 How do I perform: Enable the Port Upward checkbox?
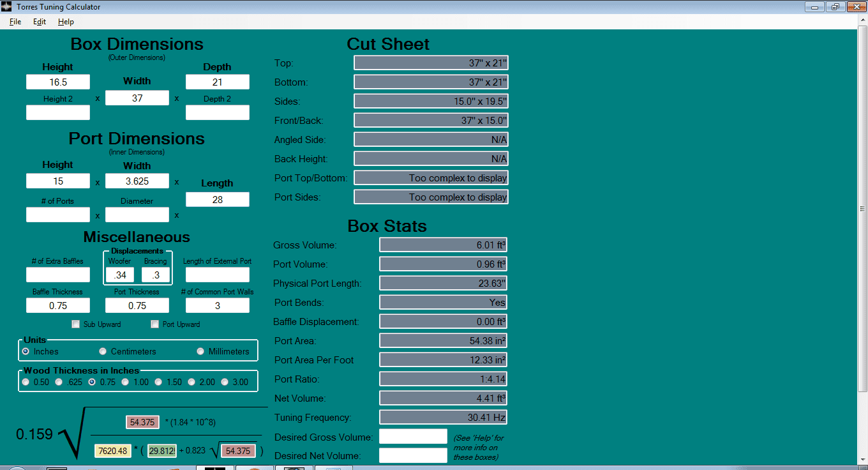click(154, 324)
